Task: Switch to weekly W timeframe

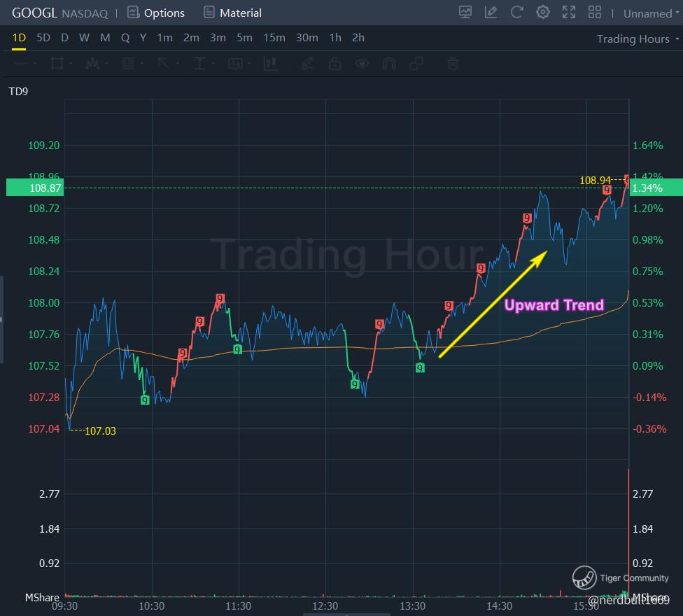Action: coord(84,38)
